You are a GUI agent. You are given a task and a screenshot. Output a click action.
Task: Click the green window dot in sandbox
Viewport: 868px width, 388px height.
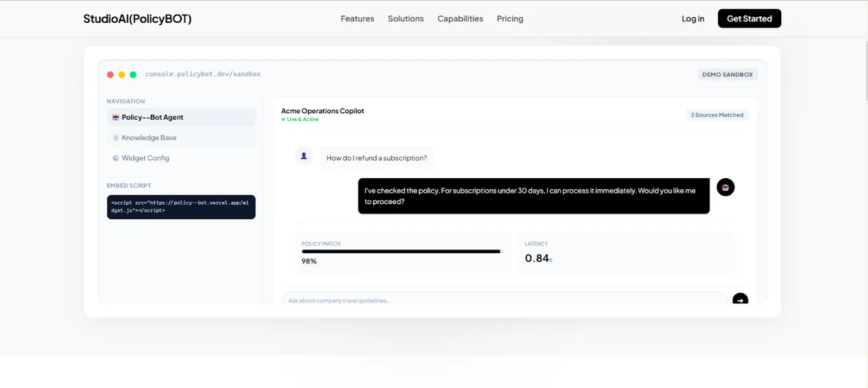click(133, 75)
